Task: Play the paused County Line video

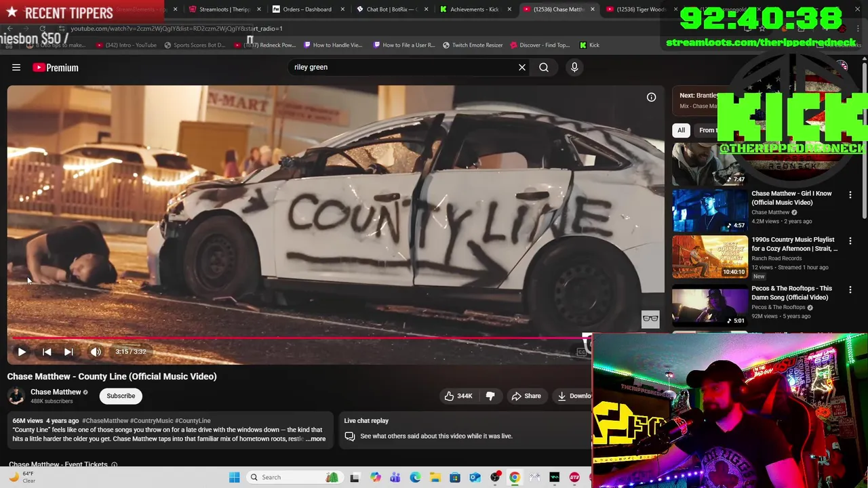Action: 22,352
